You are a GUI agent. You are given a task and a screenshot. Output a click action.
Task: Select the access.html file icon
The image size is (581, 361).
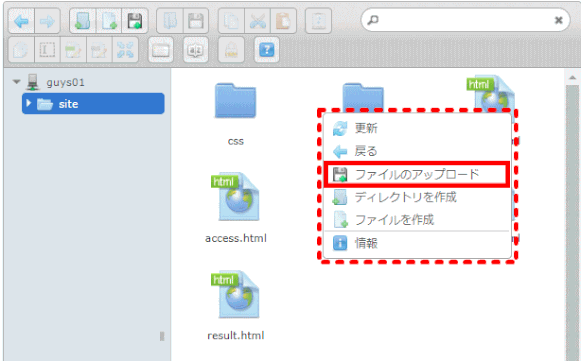[235, 197]
